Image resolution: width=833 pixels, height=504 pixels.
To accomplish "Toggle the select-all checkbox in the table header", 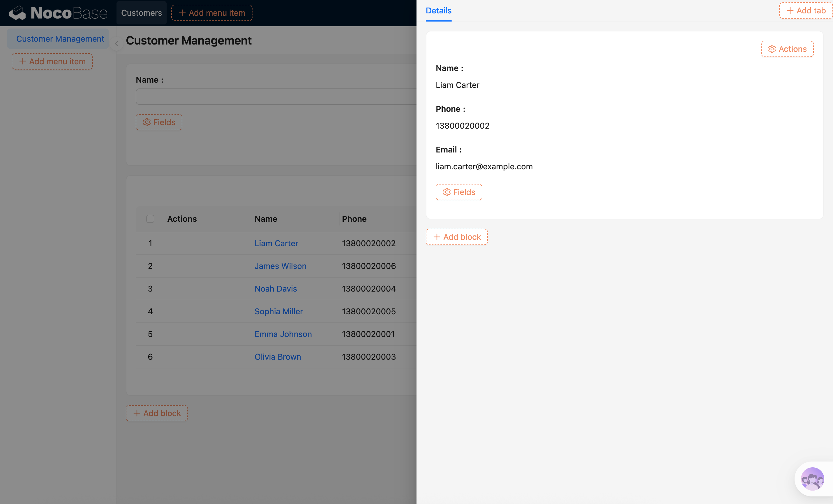I will coord(150,219).
